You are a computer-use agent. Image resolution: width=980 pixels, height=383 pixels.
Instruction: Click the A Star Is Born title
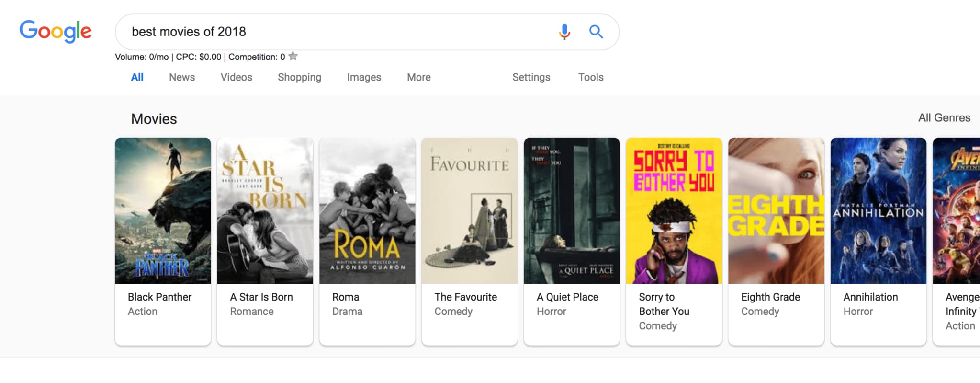click(261, 297)
